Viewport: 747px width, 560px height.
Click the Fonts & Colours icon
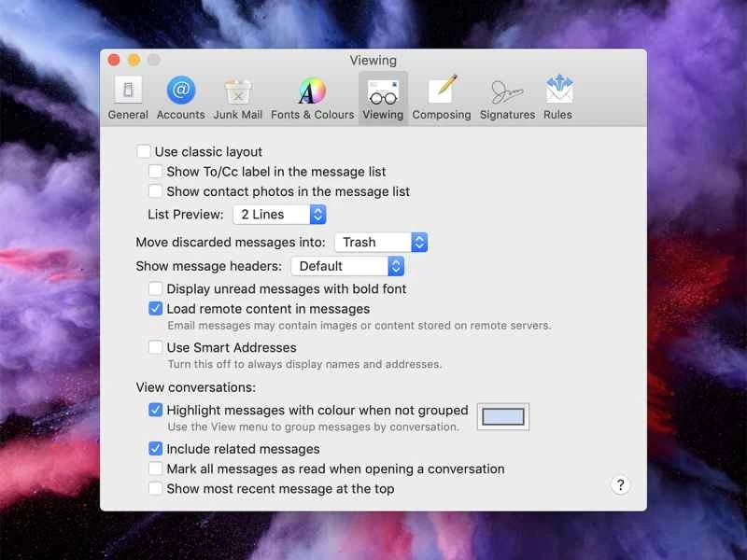[x=312, y=93]
